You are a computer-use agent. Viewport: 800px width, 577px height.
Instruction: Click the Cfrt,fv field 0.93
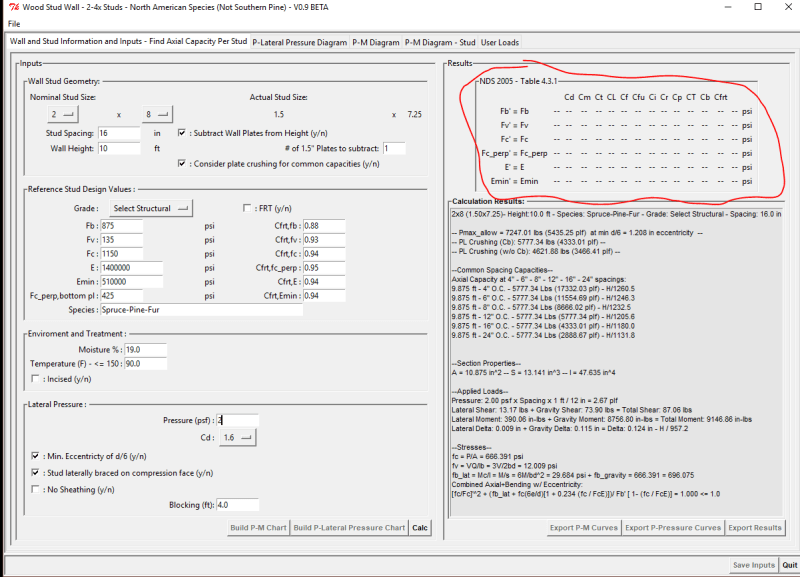pos(324,240)
